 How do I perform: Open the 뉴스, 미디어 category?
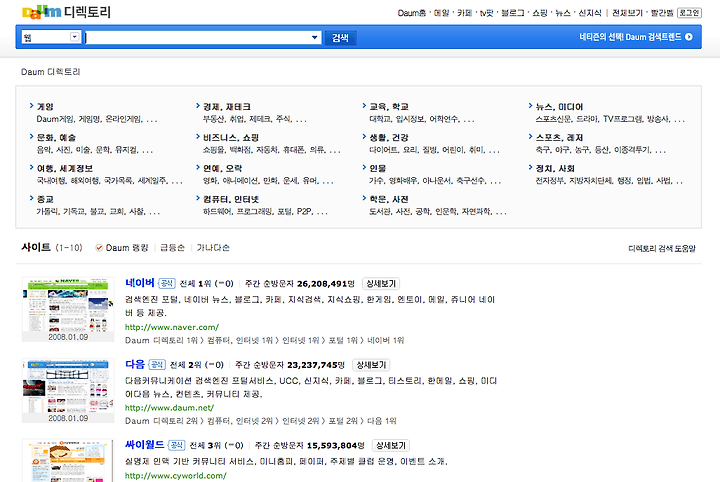[559, 106]
